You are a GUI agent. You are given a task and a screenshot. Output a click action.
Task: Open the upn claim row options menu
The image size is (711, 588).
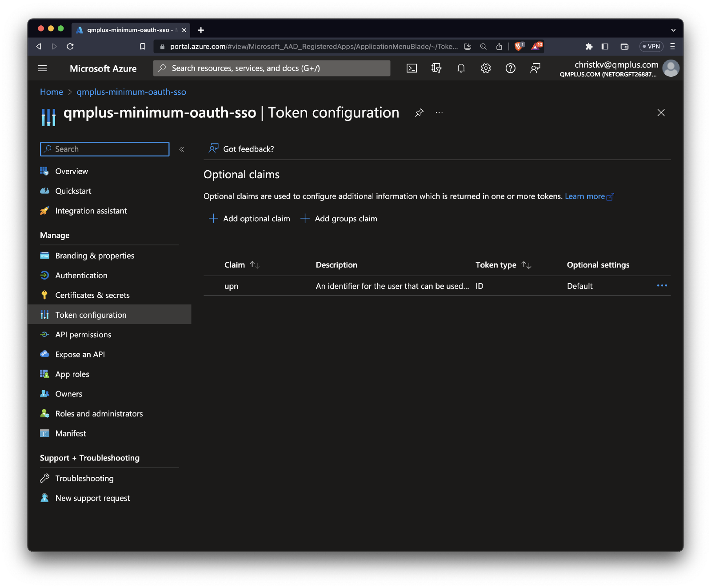coord(662,286)
